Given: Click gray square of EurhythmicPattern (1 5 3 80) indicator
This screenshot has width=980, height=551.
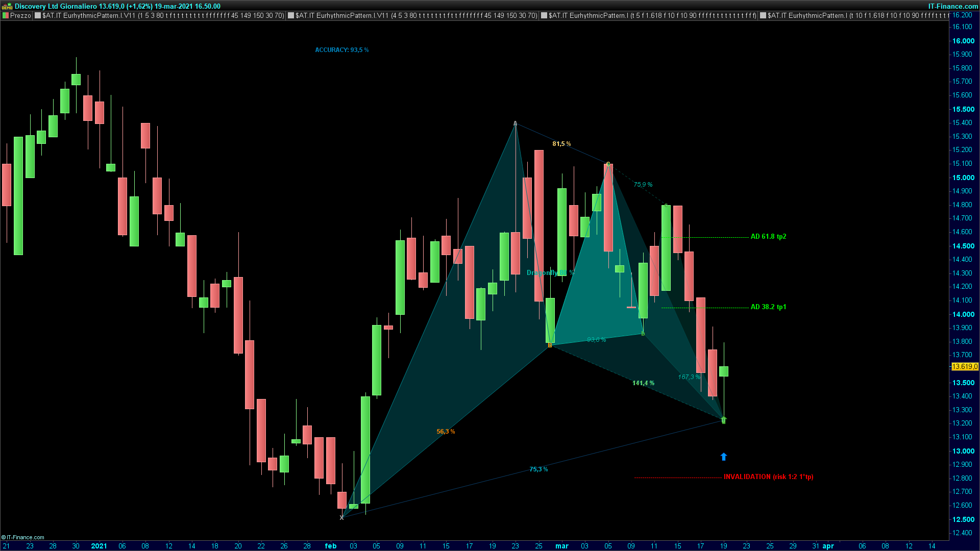Looking at the screenshot, I should coord(38,16).
